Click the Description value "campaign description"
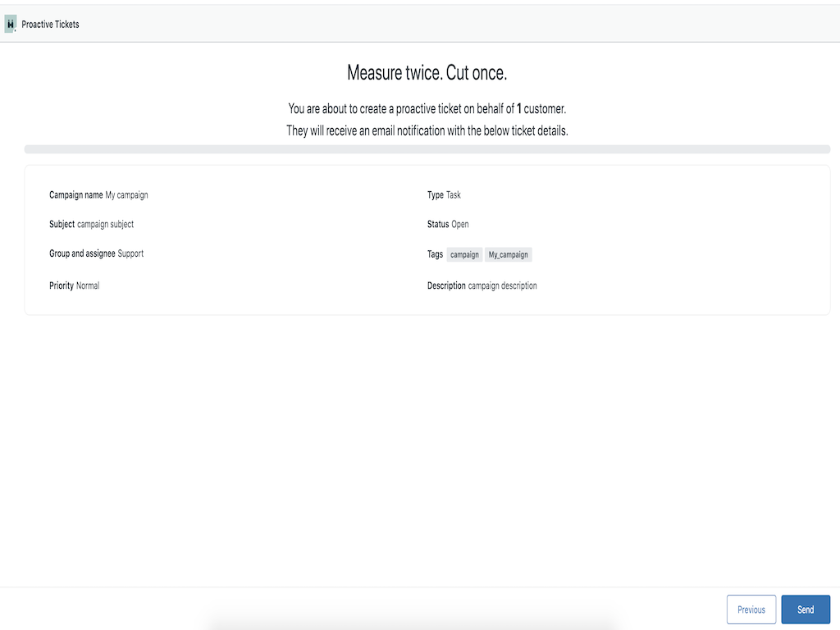Image resolution: width=840 pixels, height=630 pixels. click(x=502, y=285)
